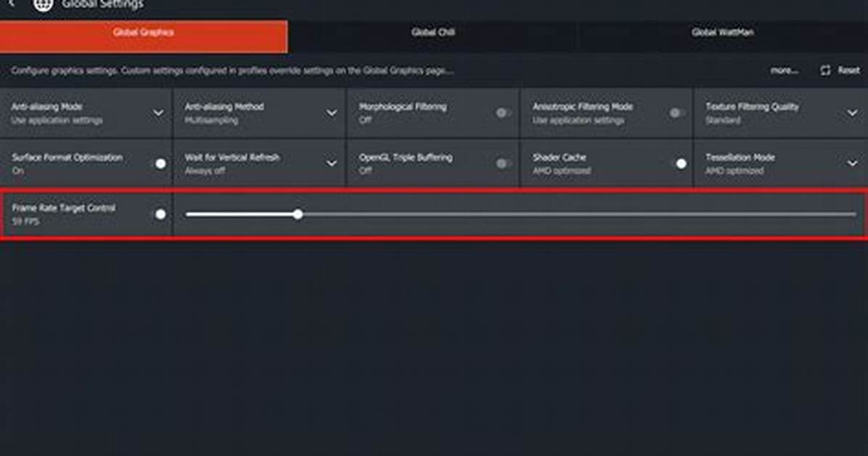The height and width of the screenshot is (456, 868).
Task: Click the 'Multisampling' value text
Action: pyautogui.click(x=211, y=121)
